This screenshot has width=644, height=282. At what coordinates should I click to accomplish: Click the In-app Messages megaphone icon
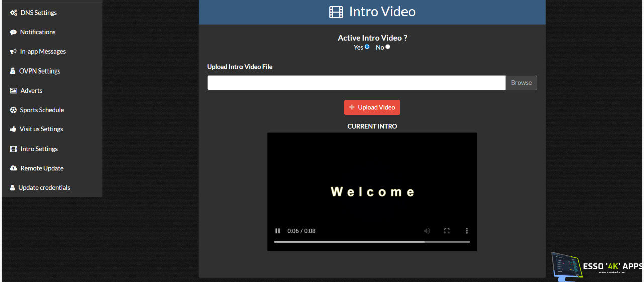point(13,52)
